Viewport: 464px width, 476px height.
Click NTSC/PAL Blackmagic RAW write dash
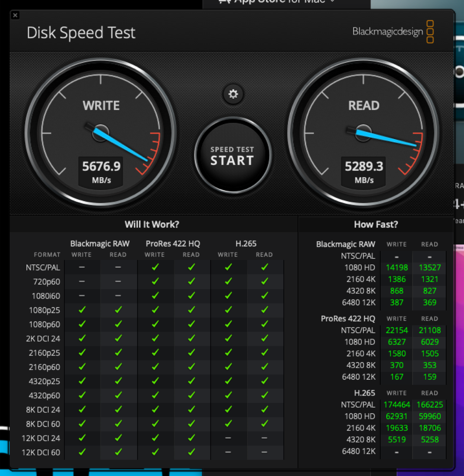click(82, 267)
